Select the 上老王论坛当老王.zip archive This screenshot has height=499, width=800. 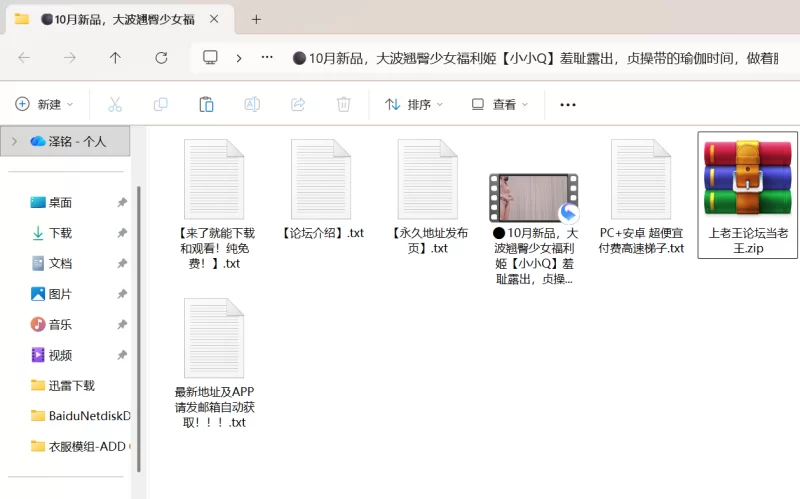(747, 195)
